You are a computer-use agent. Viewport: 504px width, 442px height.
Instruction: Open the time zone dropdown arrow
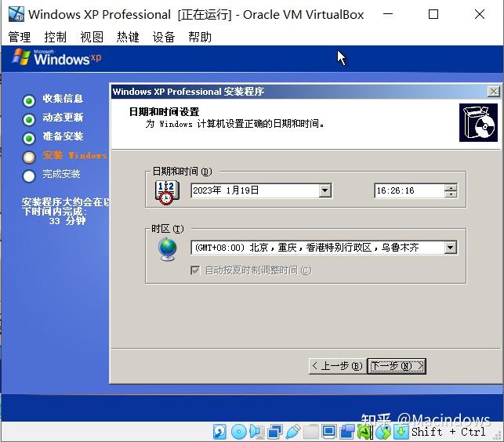451,248
